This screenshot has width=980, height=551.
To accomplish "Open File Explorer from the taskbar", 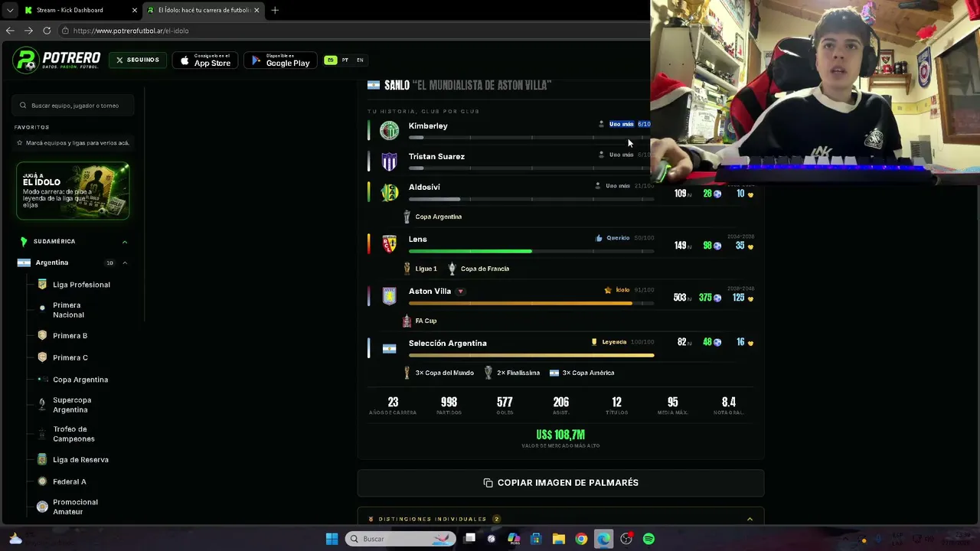I will (x=559, y=539).
